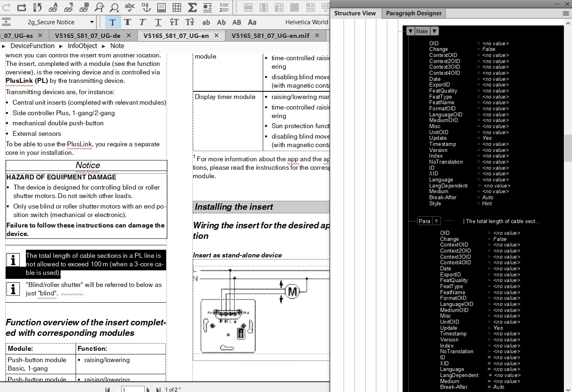Image resolution: width=572 pixels, height=392 pixels.
Task: Open the Helvetica World font dropdown
Action: tap(306, 22)
